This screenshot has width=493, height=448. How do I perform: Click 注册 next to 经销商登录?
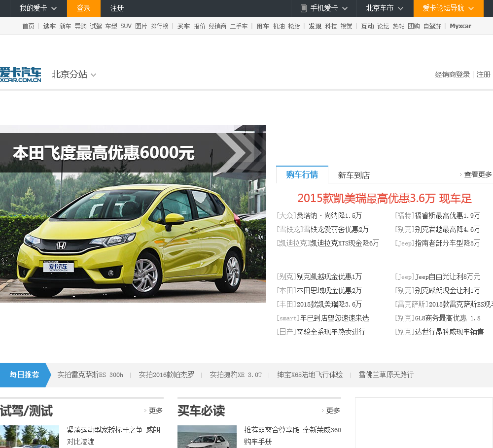pyautogui.click(x=483, y=74)
